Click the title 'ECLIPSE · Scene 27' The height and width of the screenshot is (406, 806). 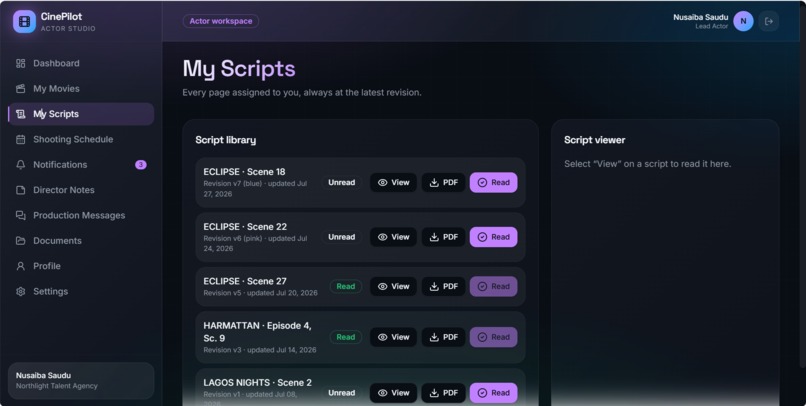click(x=245, y=281)
